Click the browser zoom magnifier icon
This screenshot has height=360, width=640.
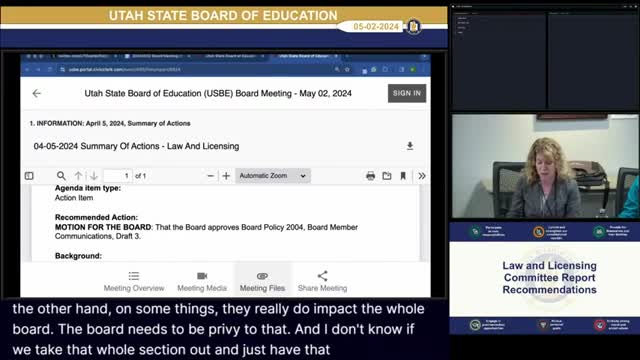[337, 70]
